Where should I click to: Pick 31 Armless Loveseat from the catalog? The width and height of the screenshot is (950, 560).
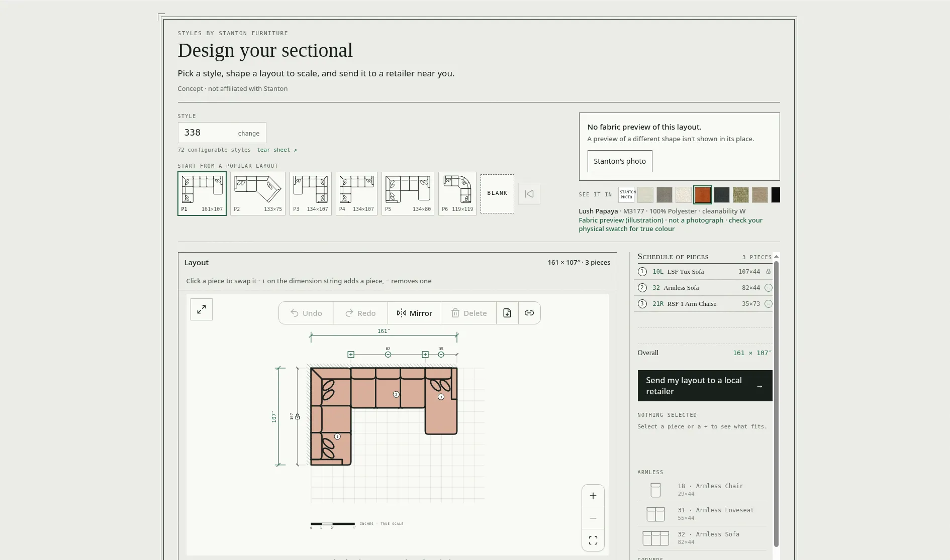point(702,514)
